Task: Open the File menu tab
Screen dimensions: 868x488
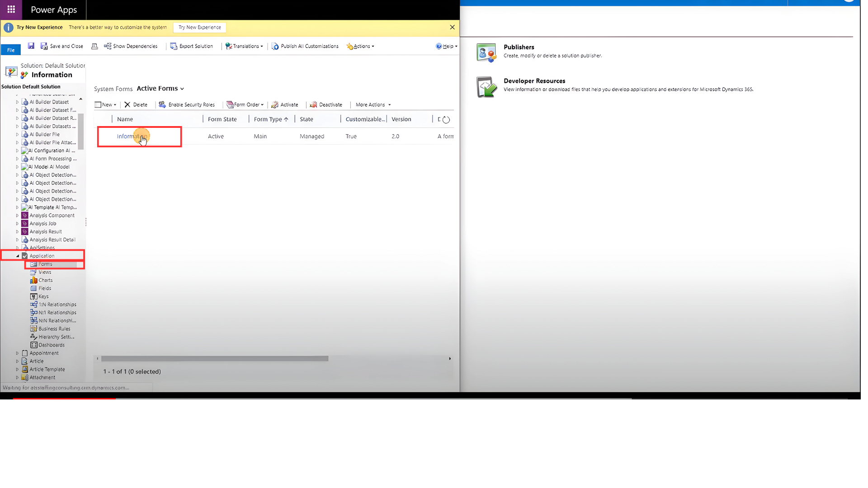Action: [11, 50]
